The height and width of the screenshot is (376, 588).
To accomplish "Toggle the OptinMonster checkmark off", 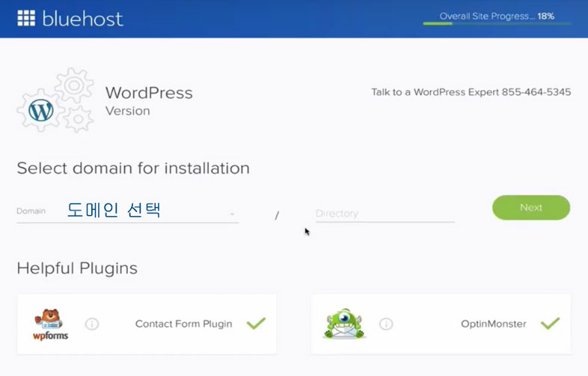I will 550,324.
